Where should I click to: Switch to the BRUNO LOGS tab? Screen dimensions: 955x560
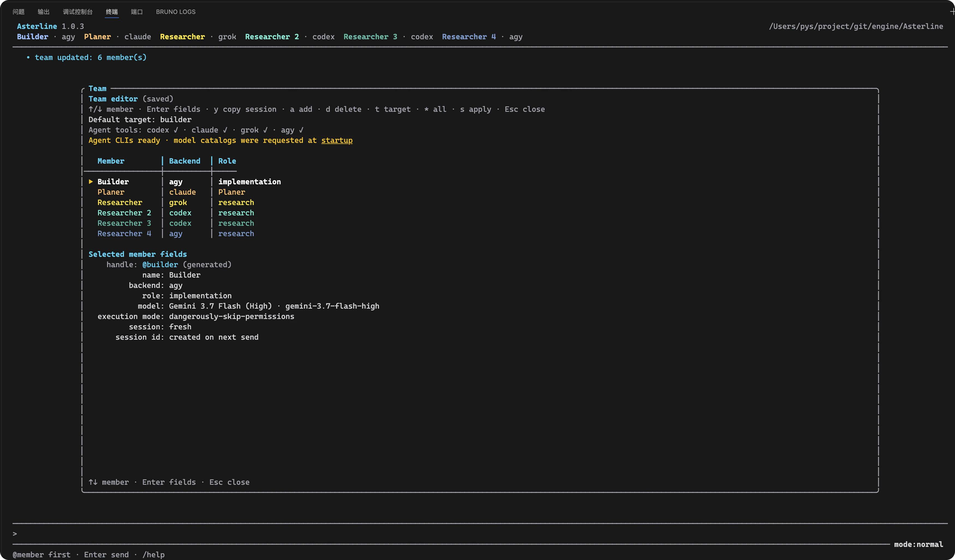point(176,12)
